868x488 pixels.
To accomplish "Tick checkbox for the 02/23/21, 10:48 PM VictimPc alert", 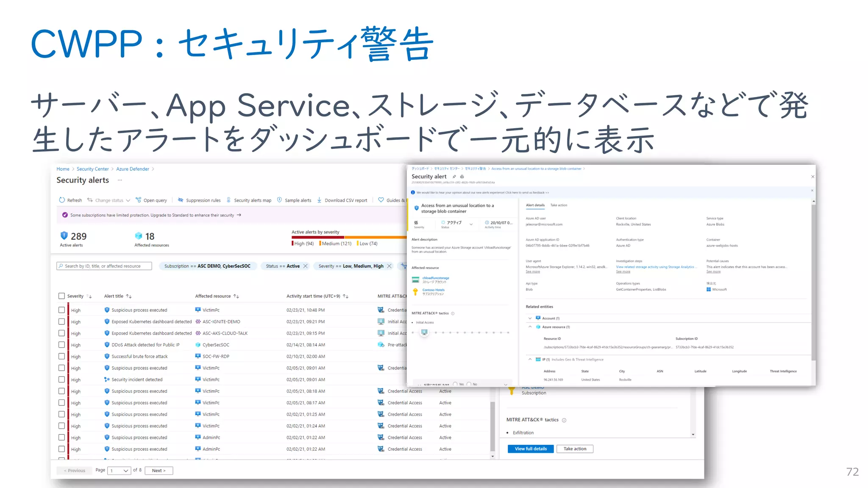I will coord(62,310).
